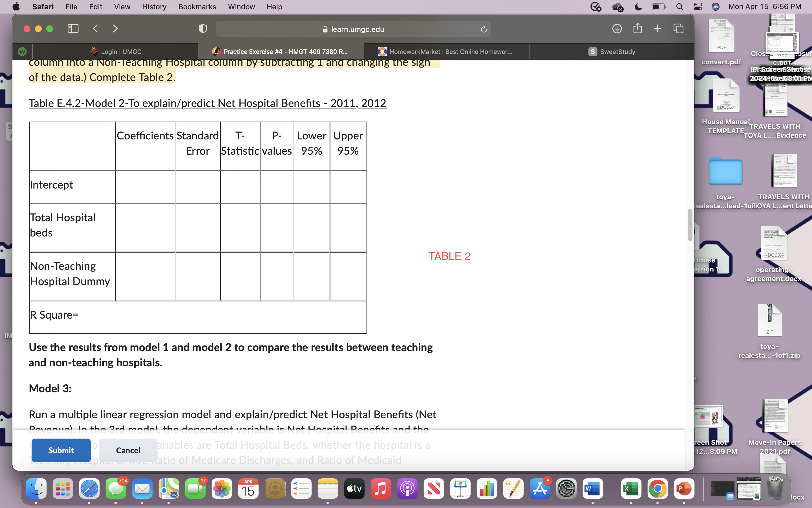Open FaceTime from the dock
812x508 pixels.
click(195, 489)
